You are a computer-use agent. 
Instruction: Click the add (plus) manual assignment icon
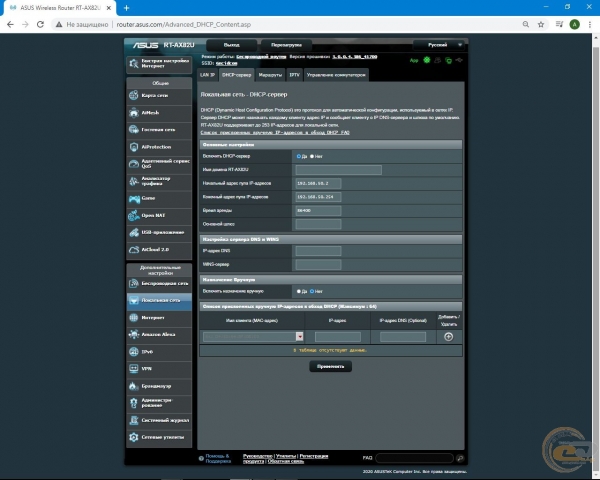point(448,337)
